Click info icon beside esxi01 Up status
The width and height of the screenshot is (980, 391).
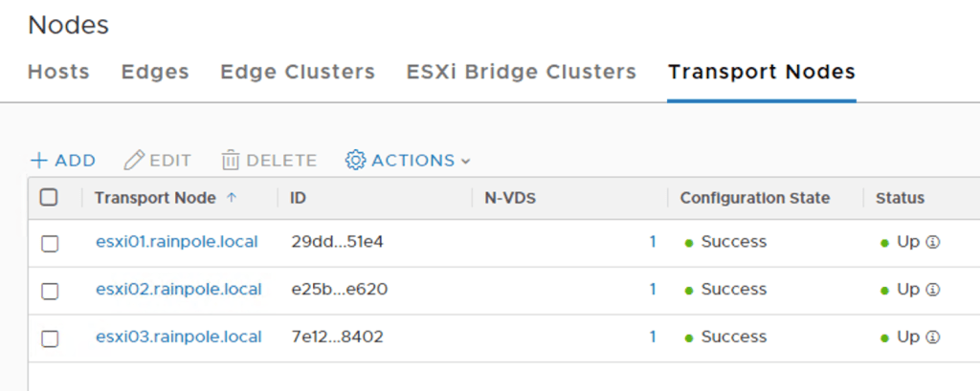(933, 243)
